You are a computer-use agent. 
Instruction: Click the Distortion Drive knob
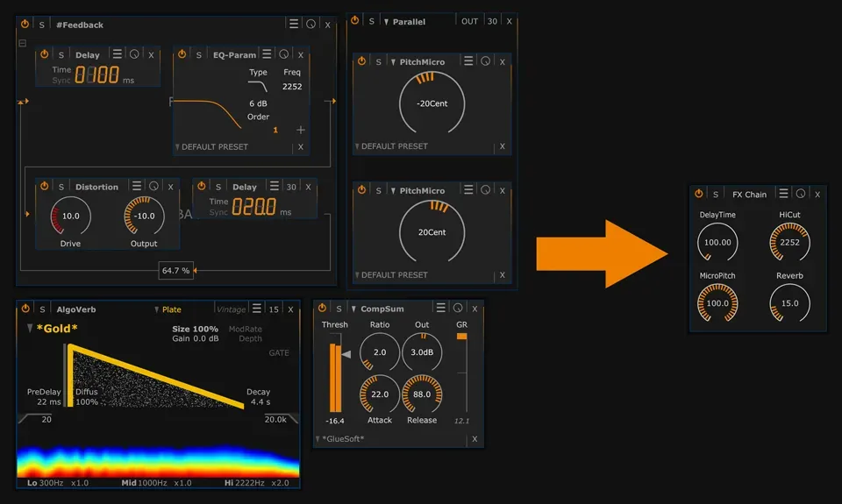tap(70, 216)
